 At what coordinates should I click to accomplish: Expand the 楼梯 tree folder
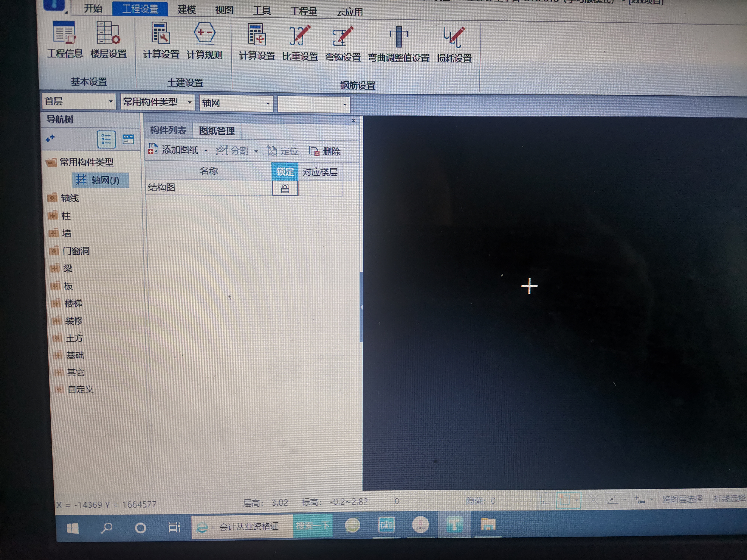(56, 303)
